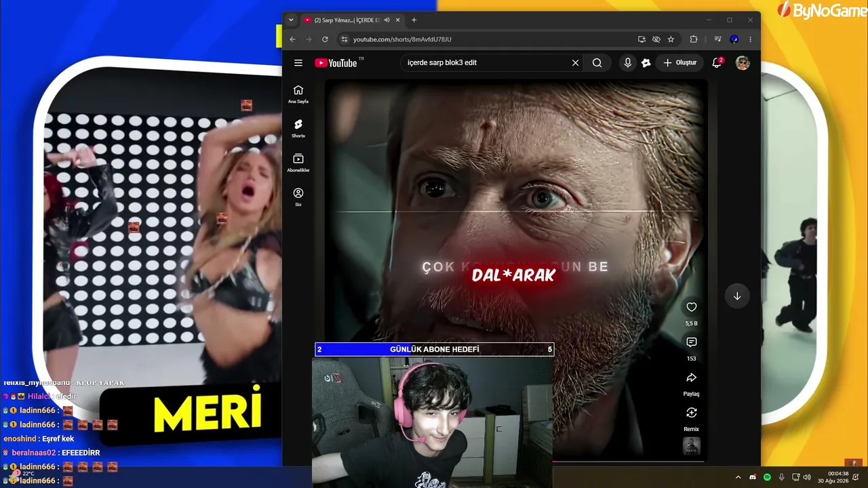This screenshot has height=488, width=868.
Task: Reload the YouTube page
Action: coord(325,39)
